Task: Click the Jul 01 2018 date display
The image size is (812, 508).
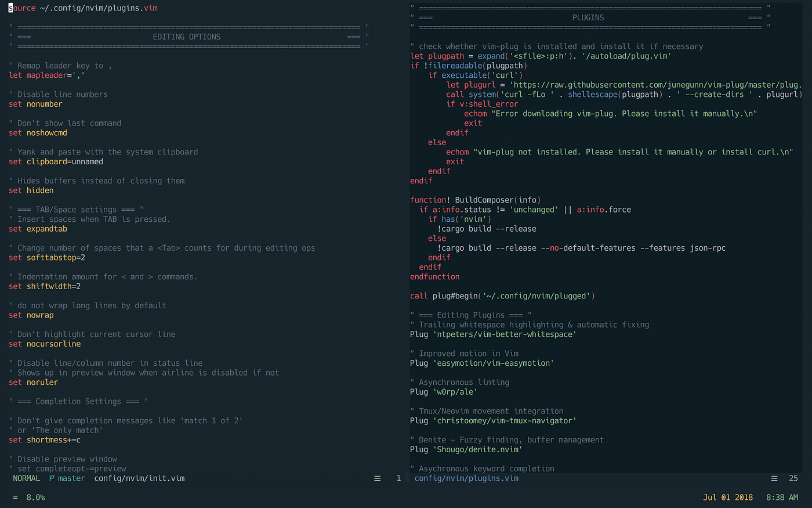Action: point(728,497)
